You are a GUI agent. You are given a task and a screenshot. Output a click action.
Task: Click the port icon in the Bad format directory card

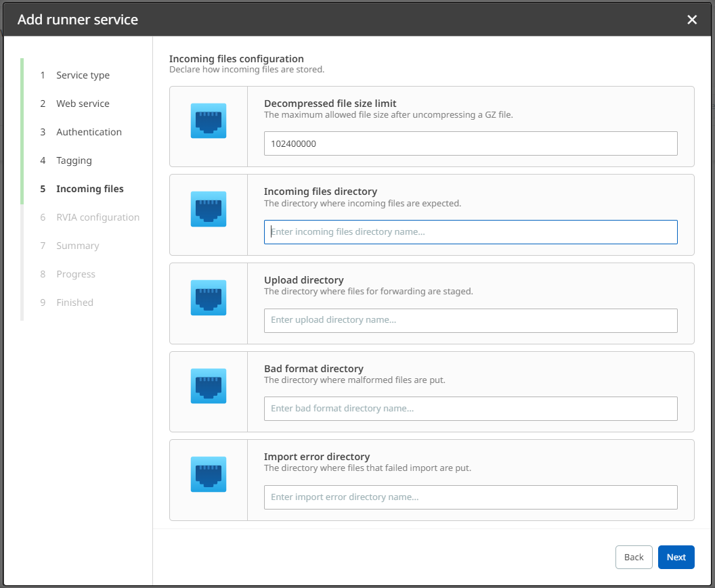point(209,386)
